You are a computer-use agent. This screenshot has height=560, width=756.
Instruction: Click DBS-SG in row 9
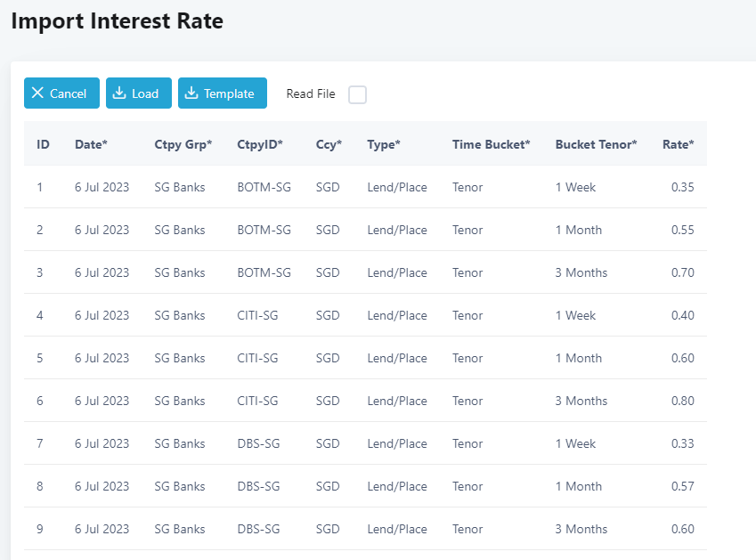[x=258, y=529]
